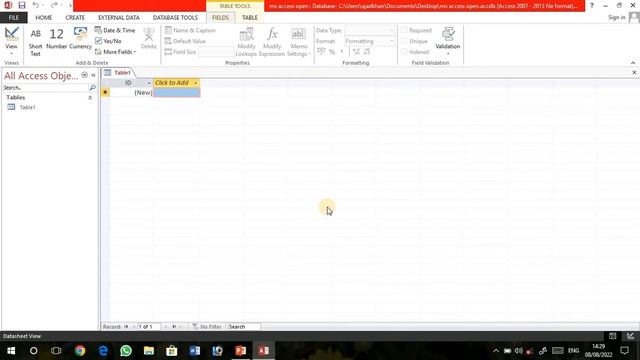Click the navigation pane Search box
This screenshot has height=360, width=640.
point(45,88)
